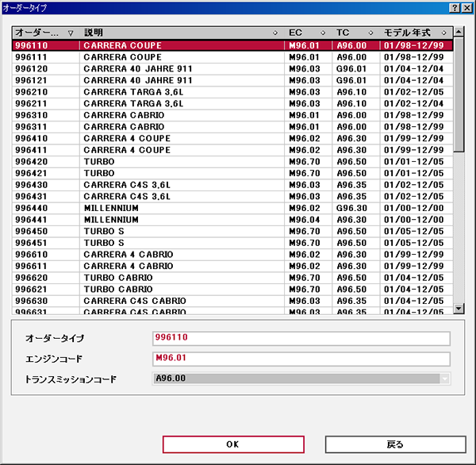Click the 戻る (back) button

click(395, 444)
